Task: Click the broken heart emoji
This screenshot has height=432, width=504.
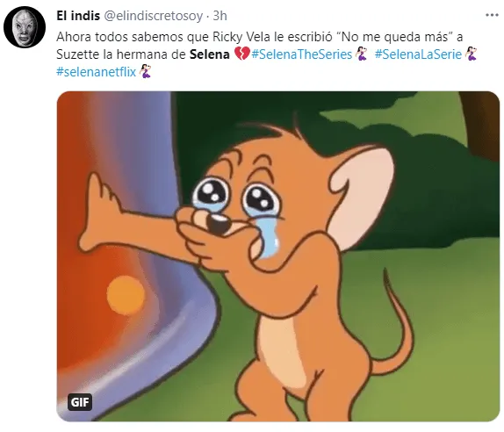Action: click(x=241, y=54)
